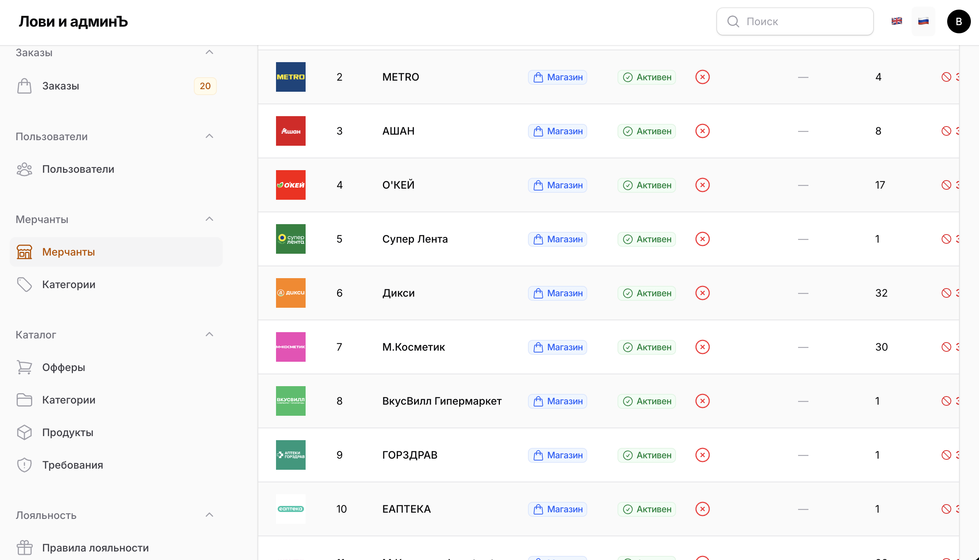Click the О'КЕЙ logo image

(290, 185)
